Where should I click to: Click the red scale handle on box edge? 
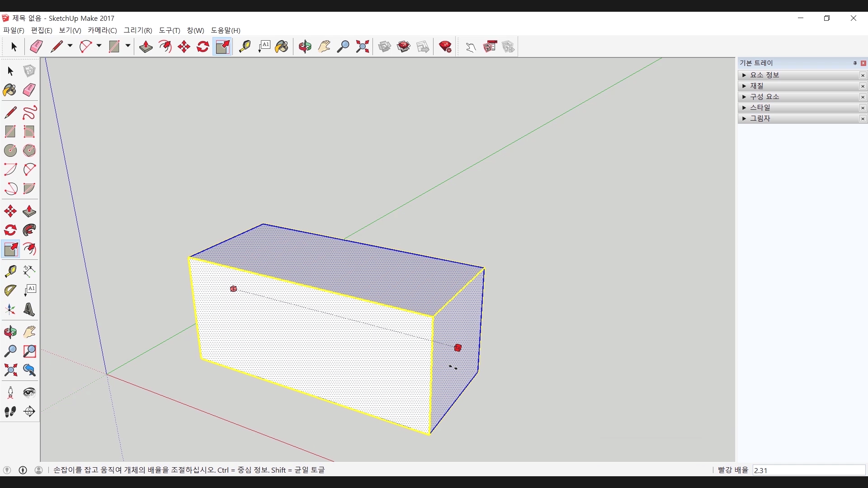click(x=458, y=347)
